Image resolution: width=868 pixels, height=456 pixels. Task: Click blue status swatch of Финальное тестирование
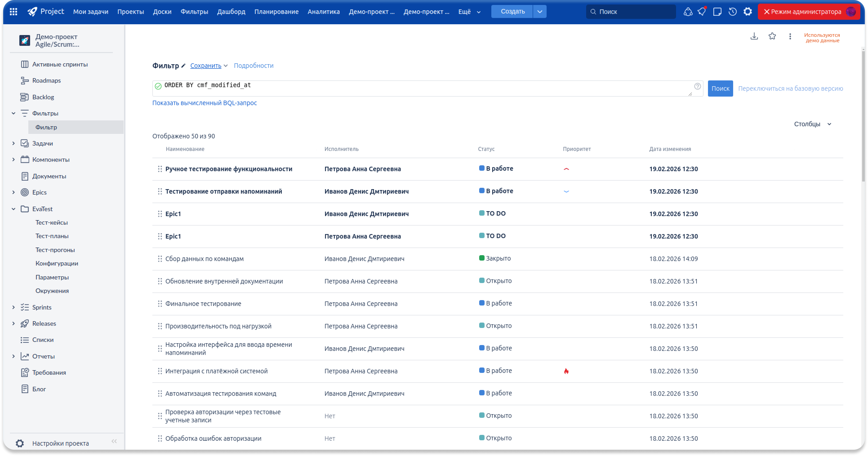[481, 303]
